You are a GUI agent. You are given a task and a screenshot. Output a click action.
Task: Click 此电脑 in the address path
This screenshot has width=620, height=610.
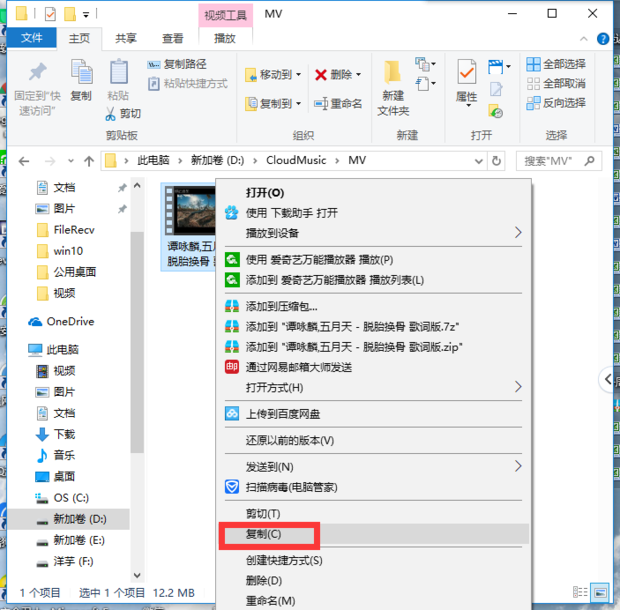coord(153,161)
